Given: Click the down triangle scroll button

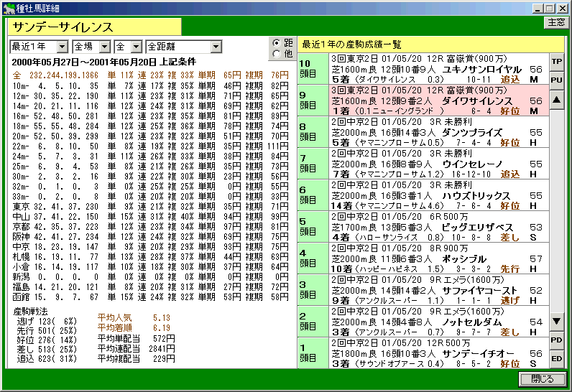Looking at the screenshot, I should coord(556,321).
